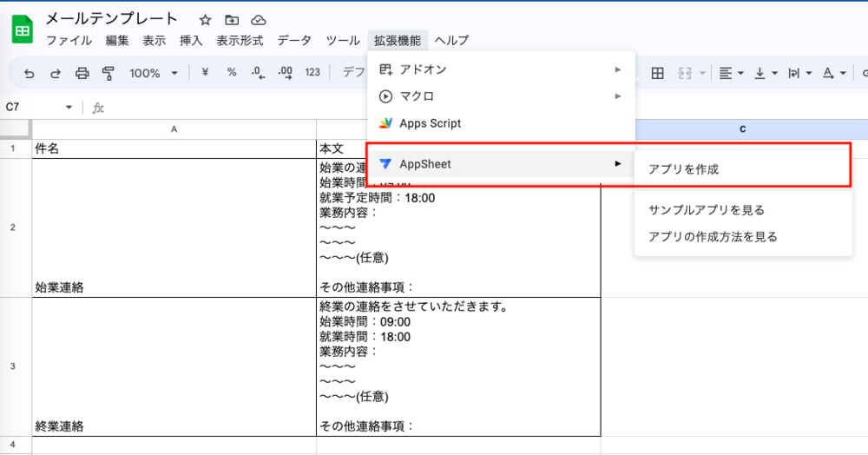The image size is (868, 455).
Task: Increase decimal places
Action: point(285,73)
